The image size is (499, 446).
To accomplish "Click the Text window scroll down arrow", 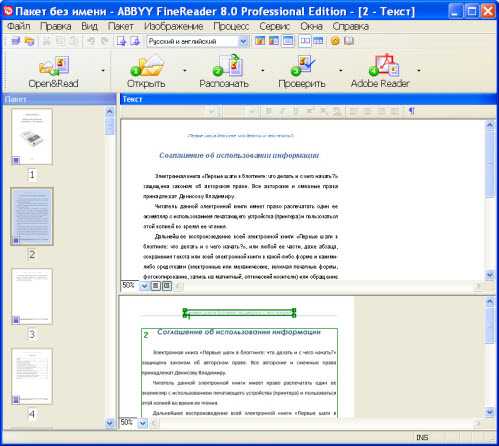I will pos(490,275).
